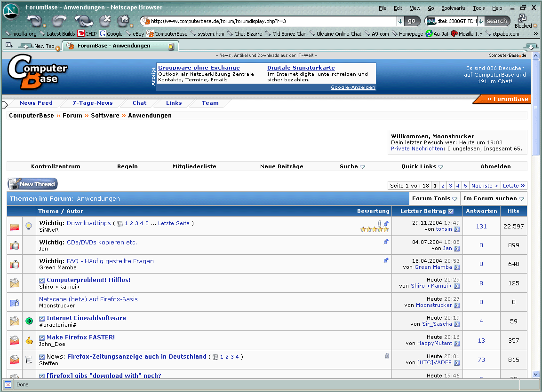542x392 pixels.
Task: Click the download icon at tab bar right
Action: (531, 46)
